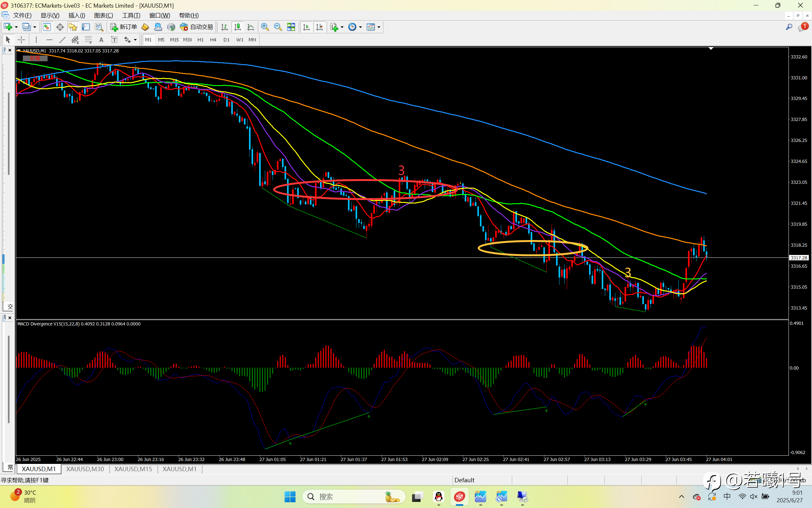The image size is (812, 508).
Task: Open the Templates icon
Action: (371, 27)
